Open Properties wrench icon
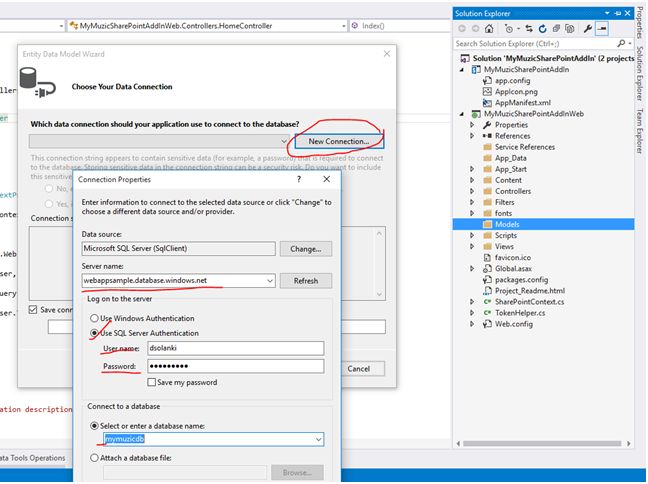Screen dimensions: 648x484 pyautogui.click(x=587, y=29)
